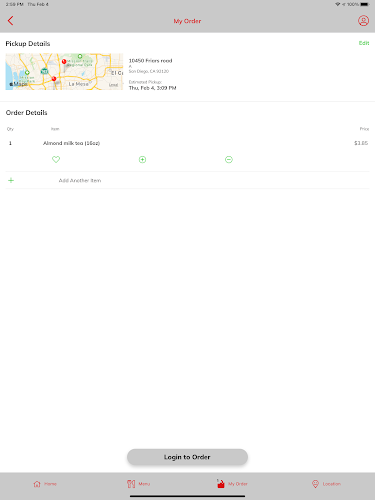Switch to the Location tab
This screenshot has width=375, height=500.
click(x=326, y=484)
